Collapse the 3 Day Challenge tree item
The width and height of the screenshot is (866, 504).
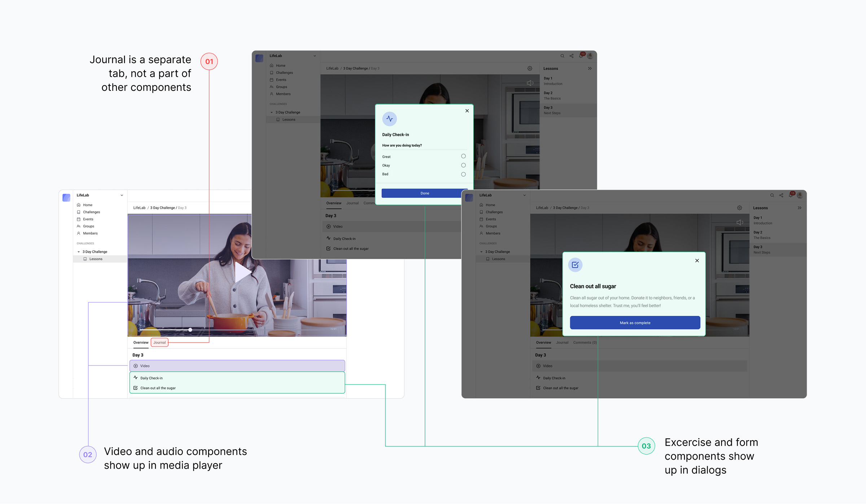tap(79, 252)
